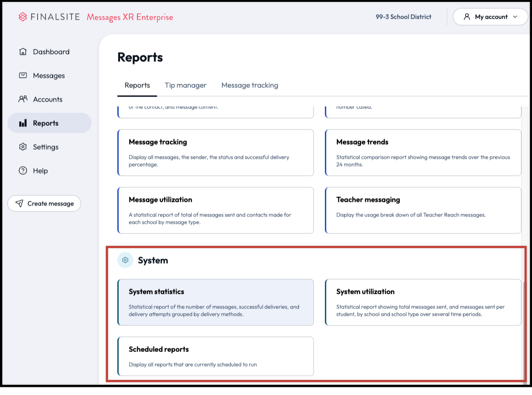Click the Finalsite logo icon
532x395 pixels.
tap(22, 17)
